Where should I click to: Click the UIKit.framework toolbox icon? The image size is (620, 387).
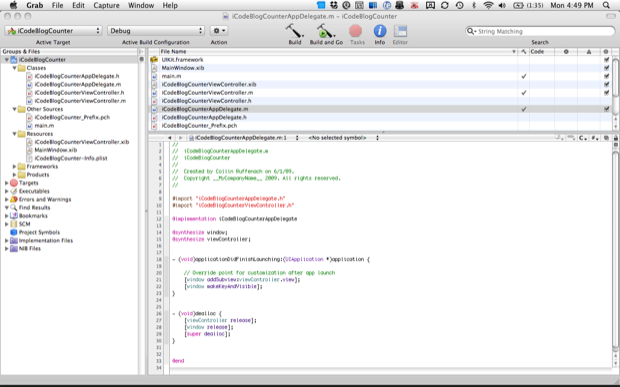click(154, 60)
